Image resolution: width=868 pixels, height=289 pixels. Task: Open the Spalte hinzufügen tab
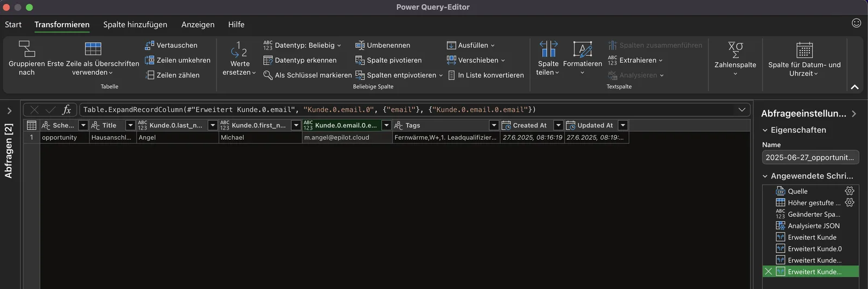pos(135,24)
